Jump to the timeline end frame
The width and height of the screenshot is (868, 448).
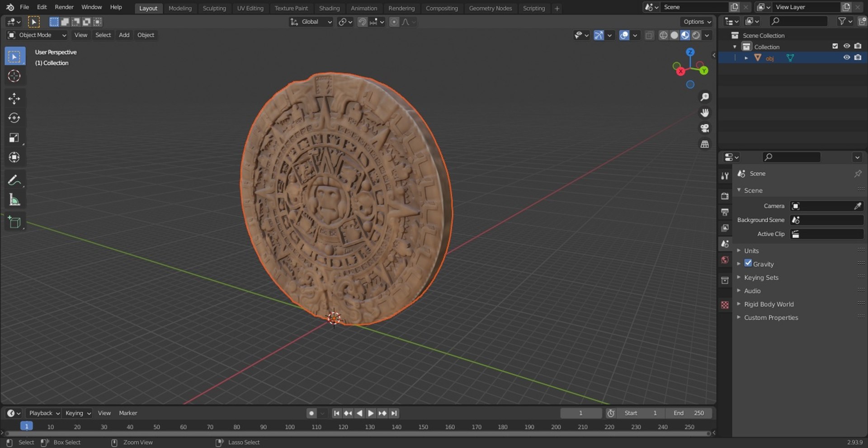point(394,413)
